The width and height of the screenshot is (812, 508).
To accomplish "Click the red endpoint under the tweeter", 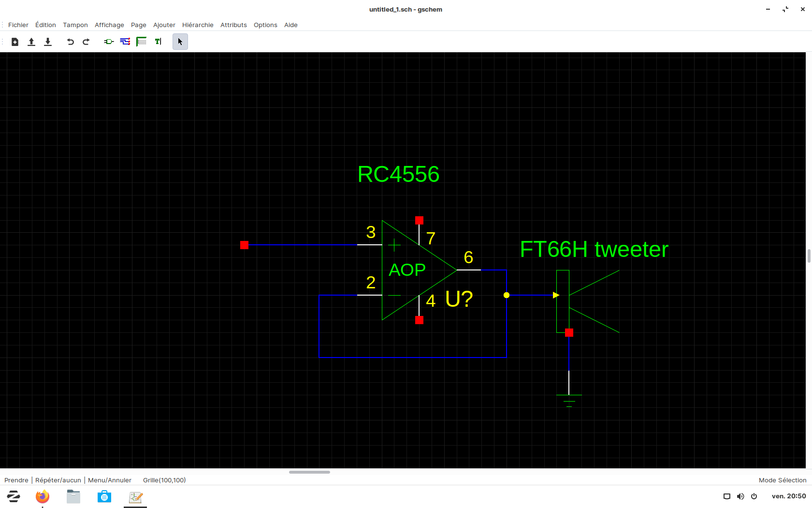I will click(x=569, y=333).
